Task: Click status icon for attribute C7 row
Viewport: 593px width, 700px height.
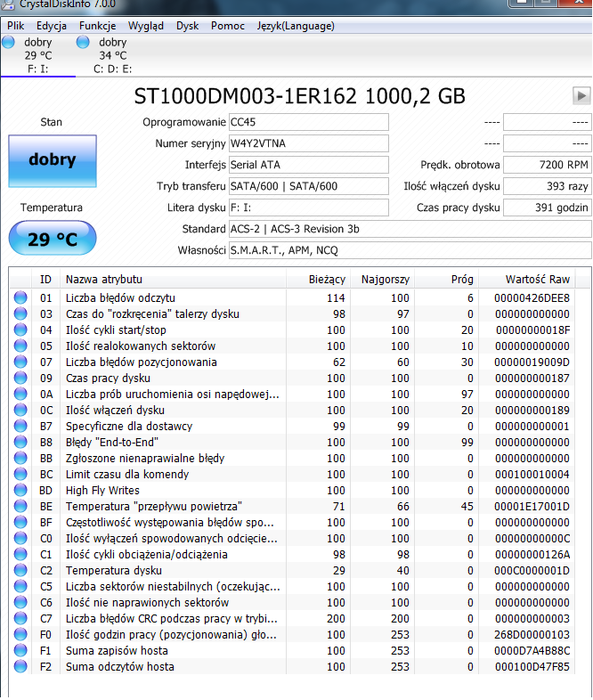Action: 20,619
